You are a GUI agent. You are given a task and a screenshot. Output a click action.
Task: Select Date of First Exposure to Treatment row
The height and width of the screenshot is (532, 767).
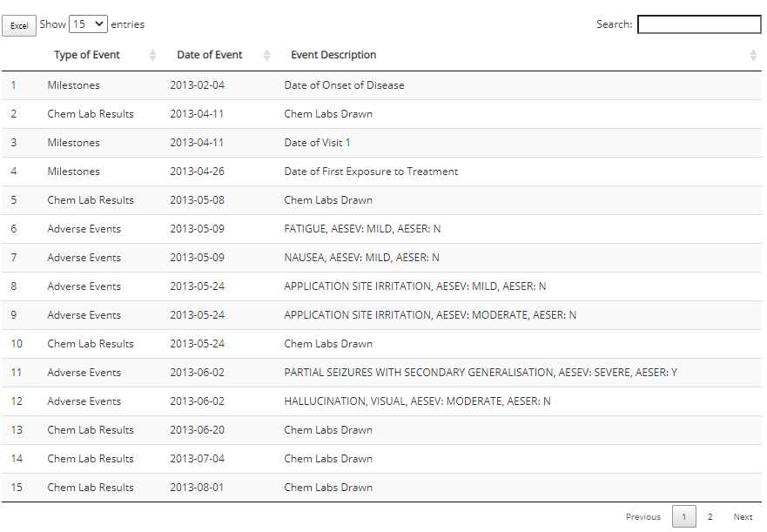(x=381, y=172)
